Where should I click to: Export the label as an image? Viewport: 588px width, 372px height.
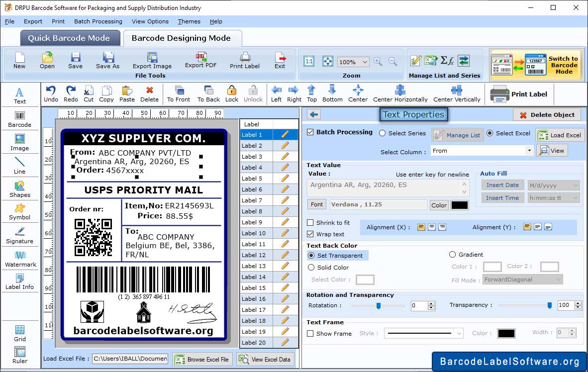152,61
